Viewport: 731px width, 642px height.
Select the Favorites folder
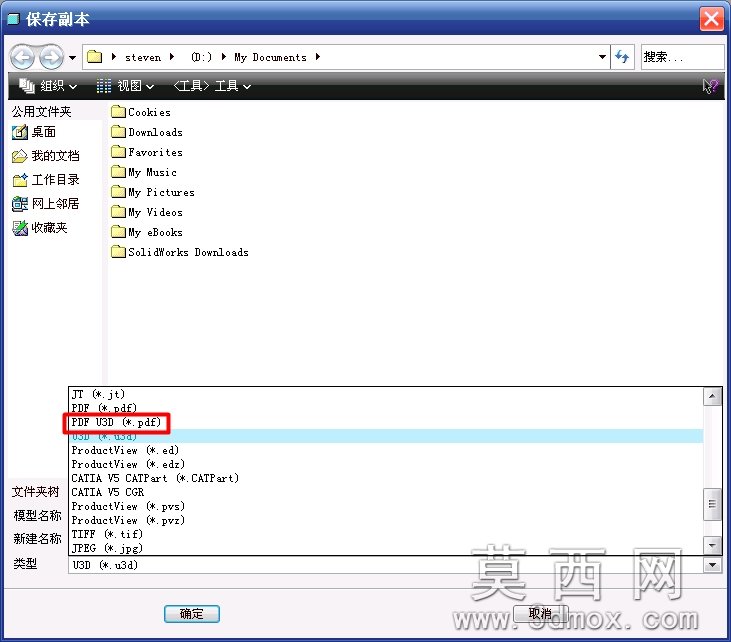pyautogui.click(x=147, y=152)
